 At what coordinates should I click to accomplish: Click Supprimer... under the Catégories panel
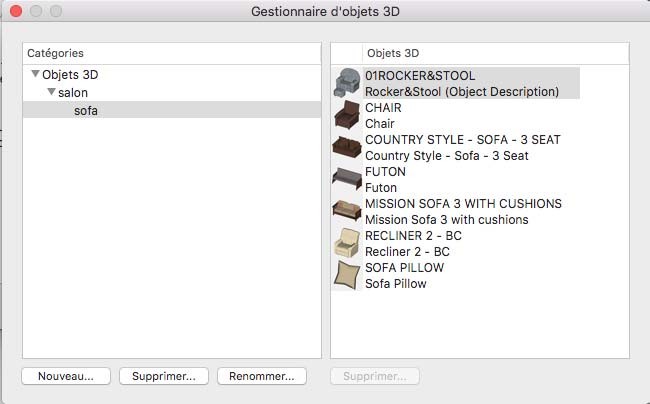click(x=164, y=376)
